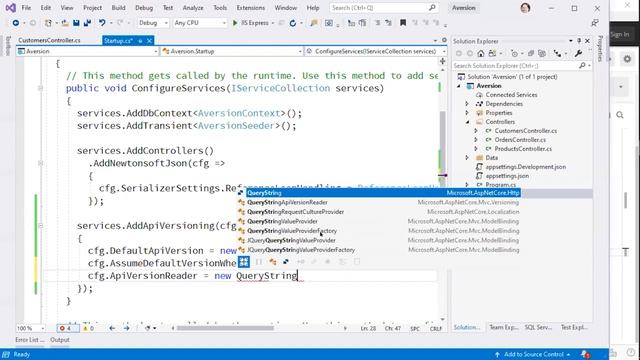This screenshot has width=640, height=360.
Task: Open appsettings.Development.json file
Action: click(x=525, y=167)
